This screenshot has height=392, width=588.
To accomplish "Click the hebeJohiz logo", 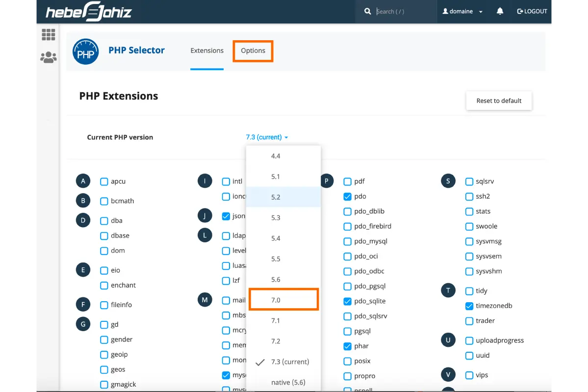I will point(89,12).
